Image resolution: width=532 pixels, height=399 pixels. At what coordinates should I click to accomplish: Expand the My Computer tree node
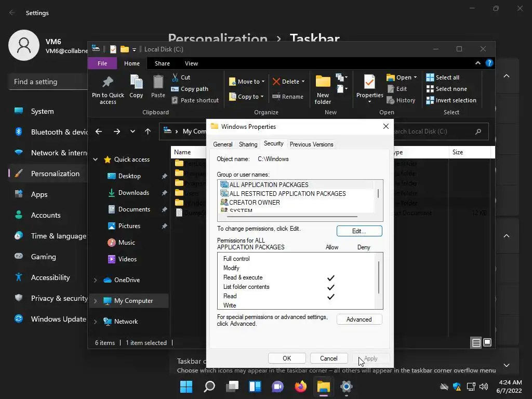(x=96, y=301)
